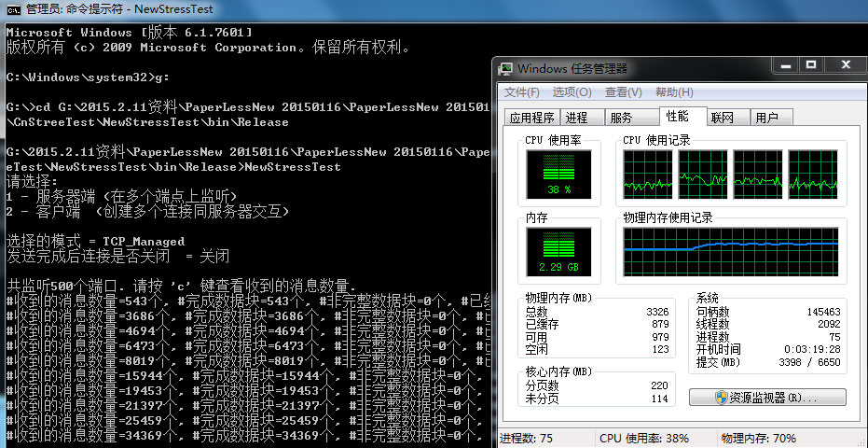This screenshot has width=868, height=448.
Task: Open the Help (帮助) menu in Task Manager
Action: (674, 92)
